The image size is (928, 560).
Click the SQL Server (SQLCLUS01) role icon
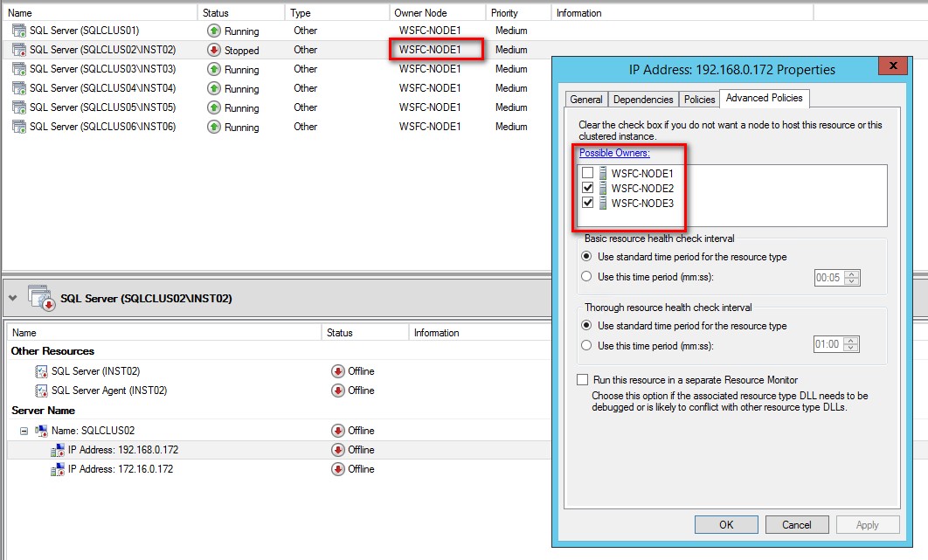click(x=19, y=31)
